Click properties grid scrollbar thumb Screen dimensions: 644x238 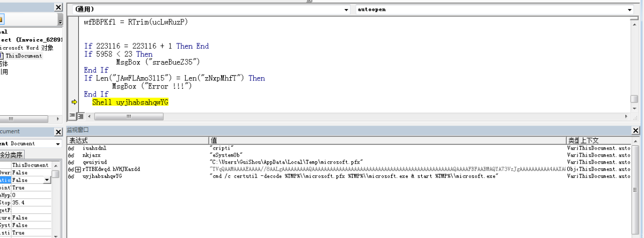pos(56,174)
